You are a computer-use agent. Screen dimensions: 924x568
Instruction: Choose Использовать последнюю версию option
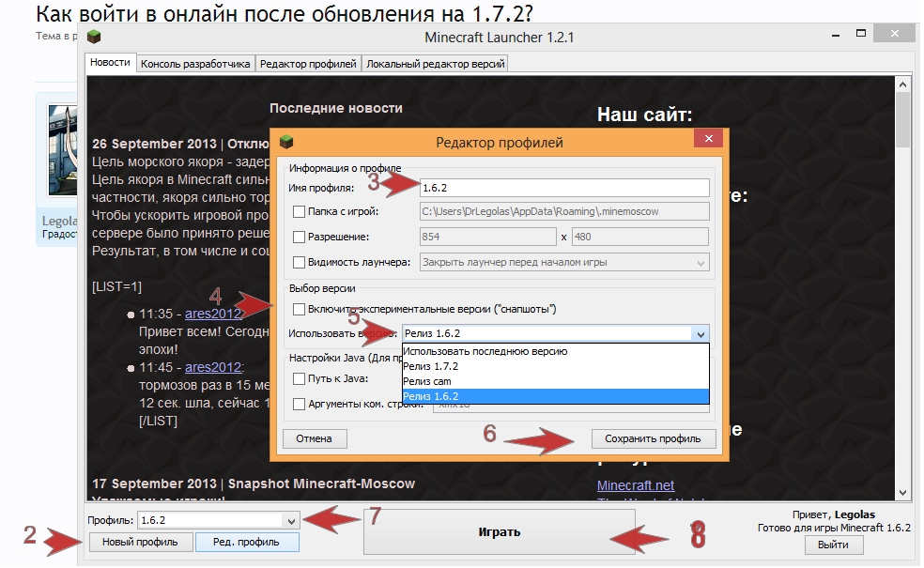[x=484, y=351]
